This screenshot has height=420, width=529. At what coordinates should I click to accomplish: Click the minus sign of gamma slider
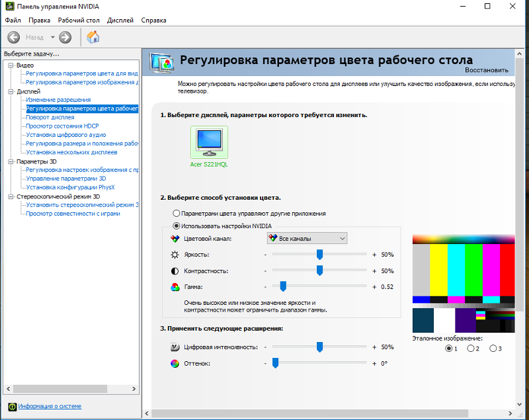266,287
